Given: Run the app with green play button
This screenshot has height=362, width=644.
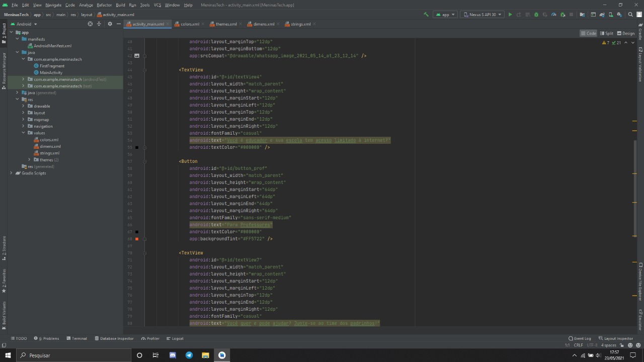Looking at the screenshot, I should 510,15.
